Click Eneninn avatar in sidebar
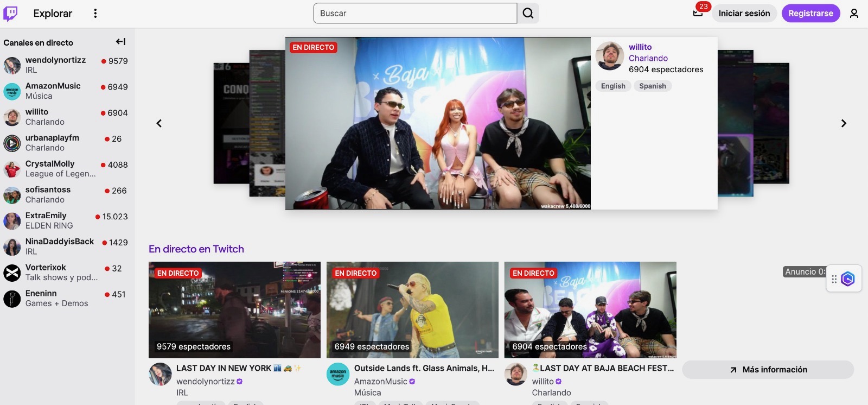 tap(12, 299)
